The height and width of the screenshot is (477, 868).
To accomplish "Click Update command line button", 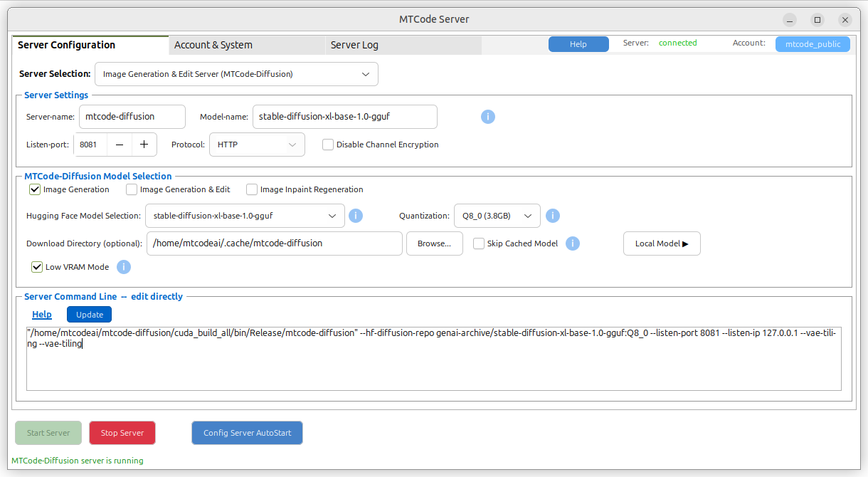I will [x=90, y=315].
